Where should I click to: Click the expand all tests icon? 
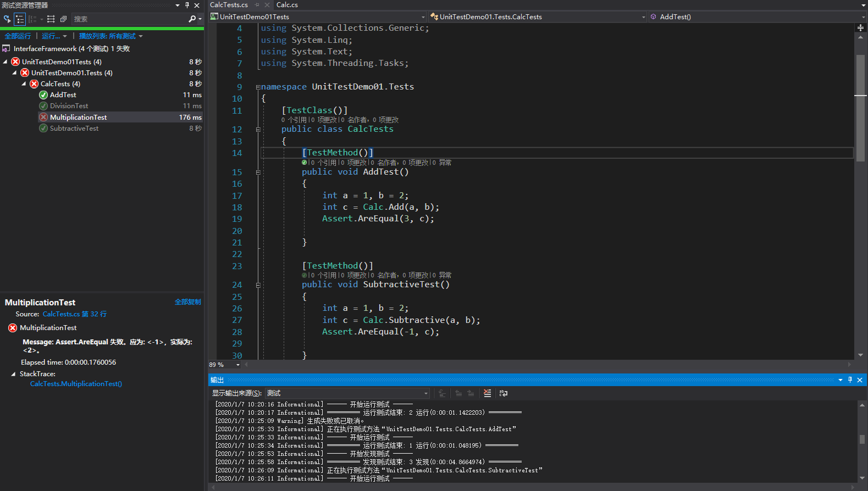[51, 19]
